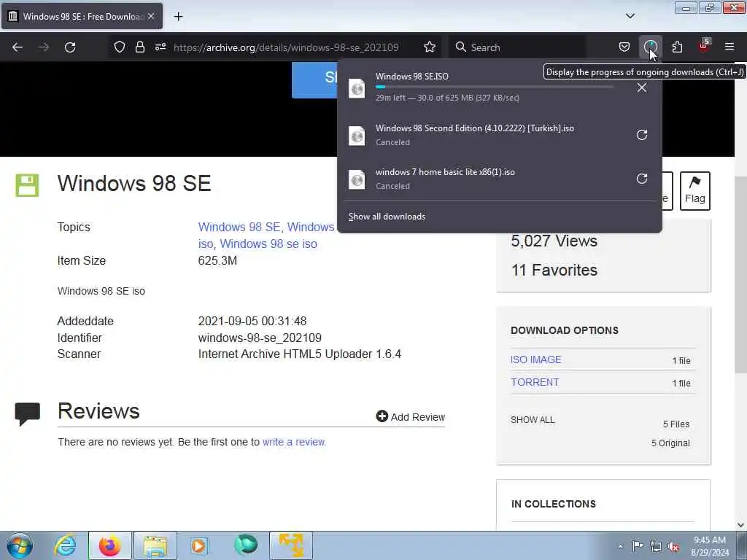Click the forward navigation arrow
The width and height of the screenshot is (747, 560).
point(44,47)
